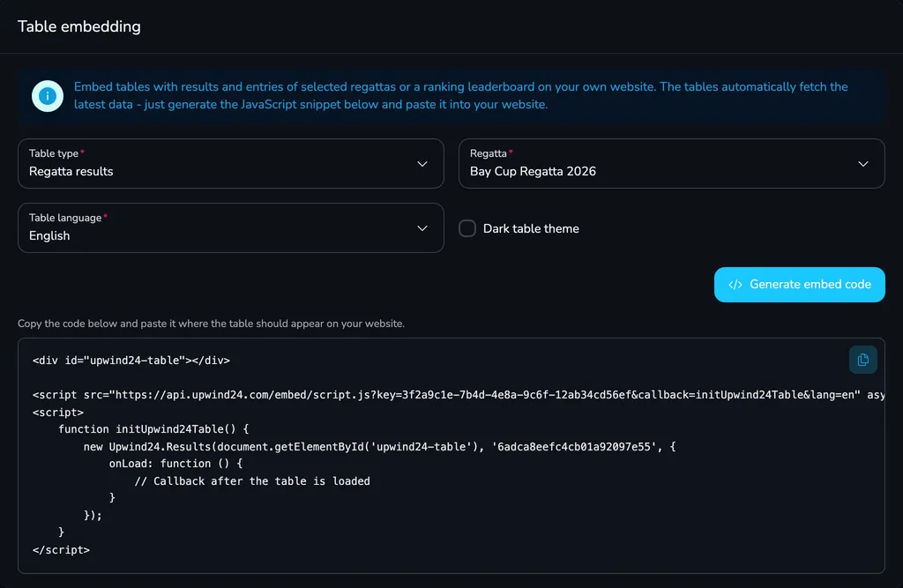Click the 'new Upwind24.Results' code line

(379, 447)
